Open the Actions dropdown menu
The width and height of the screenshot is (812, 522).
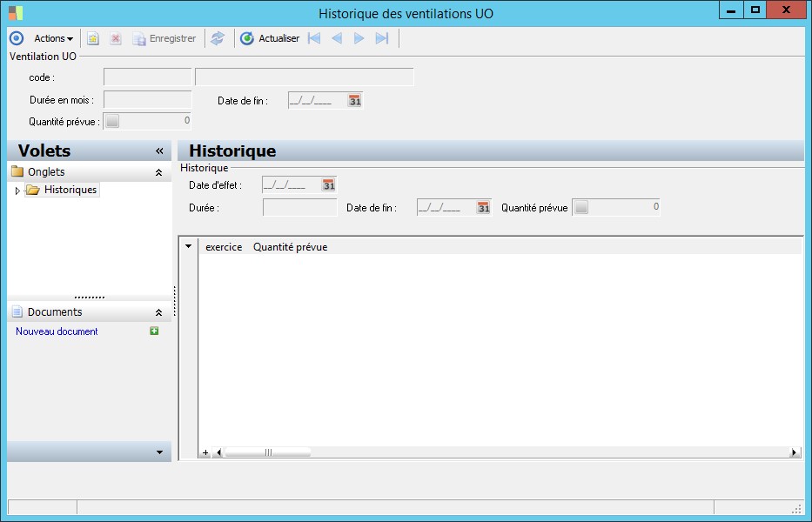(x=53, y=38)
